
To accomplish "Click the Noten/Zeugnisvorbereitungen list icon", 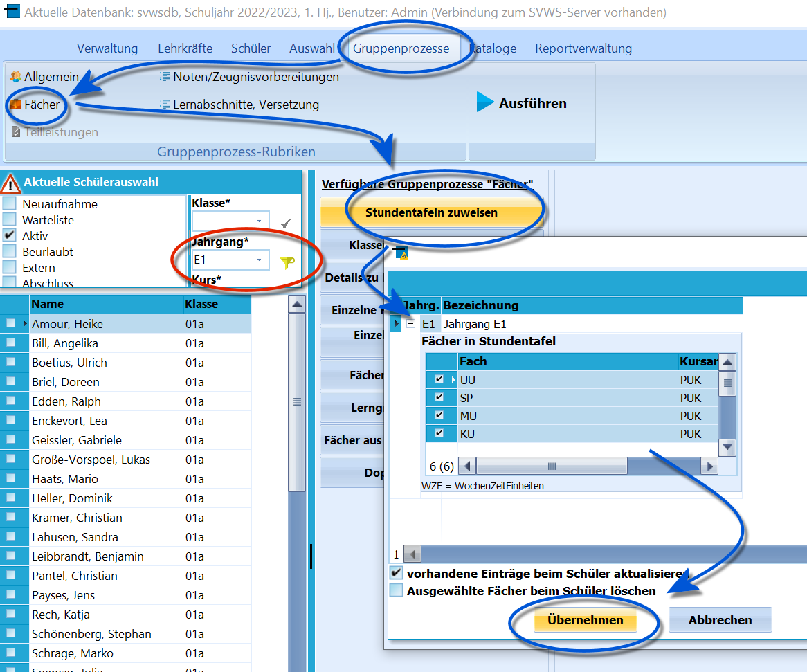I will click(165, 77).
